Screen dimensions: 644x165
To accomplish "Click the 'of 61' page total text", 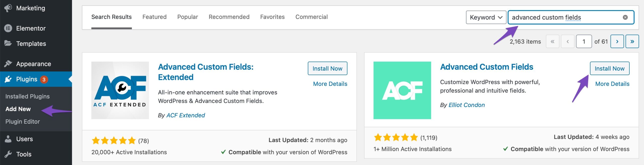I will [601, 42].
